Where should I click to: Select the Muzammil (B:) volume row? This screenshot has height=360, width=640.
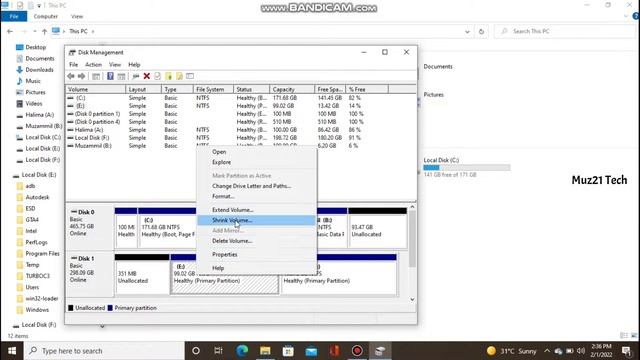tap(241, 146)
